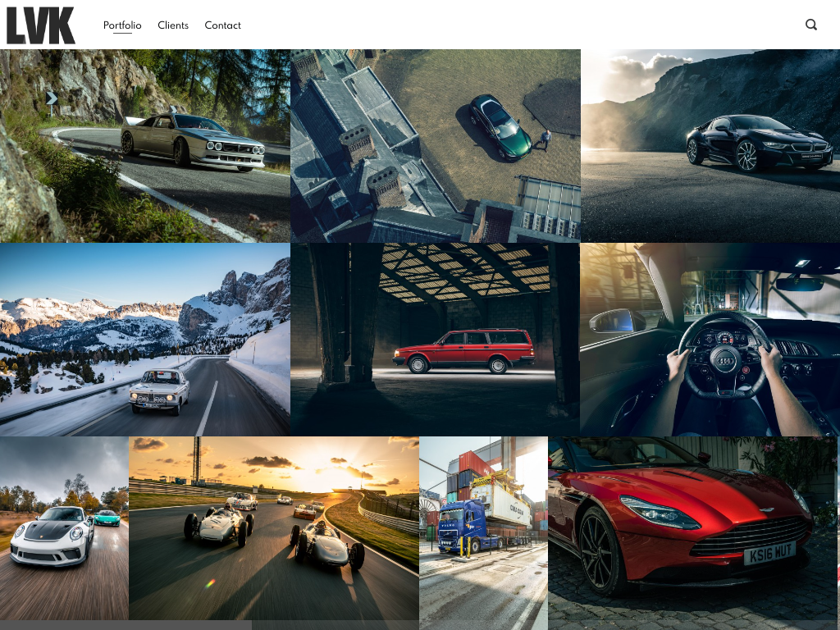
Task: Open the Contact page link
Action: click(x=222, y=25)
